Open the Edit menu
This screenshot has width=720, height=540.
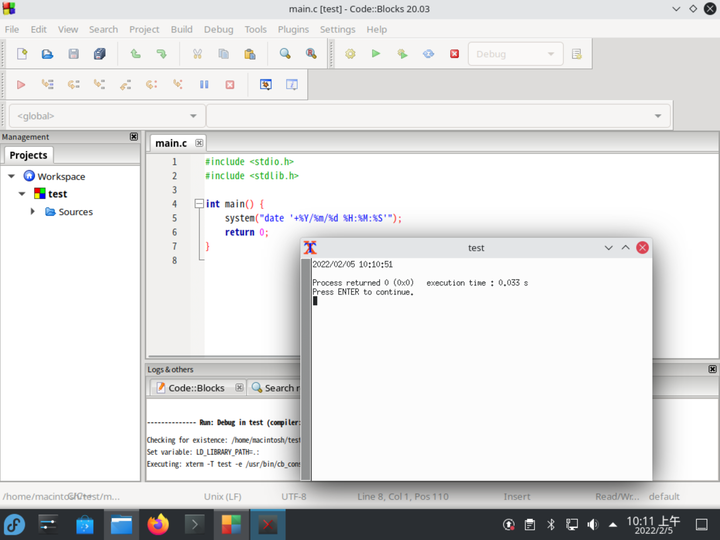click(39, 29)
